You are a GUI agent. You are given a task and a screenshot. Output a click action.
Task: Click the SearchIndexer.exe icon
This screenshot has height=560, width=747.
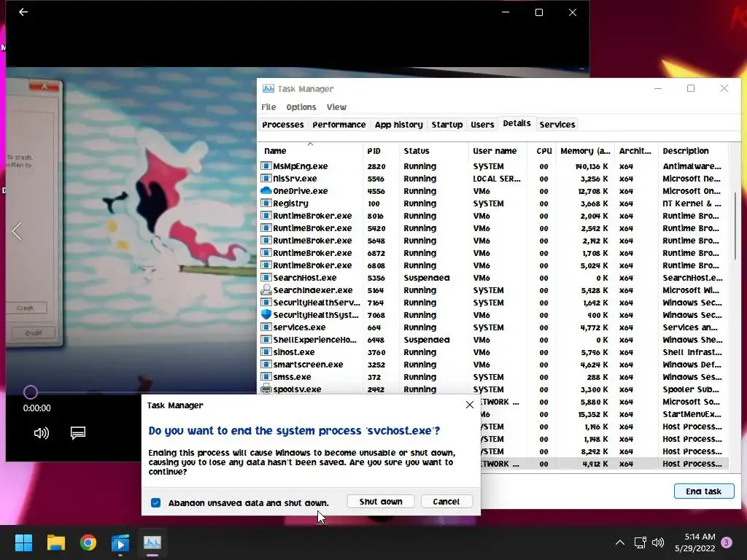tap(266, 289)
